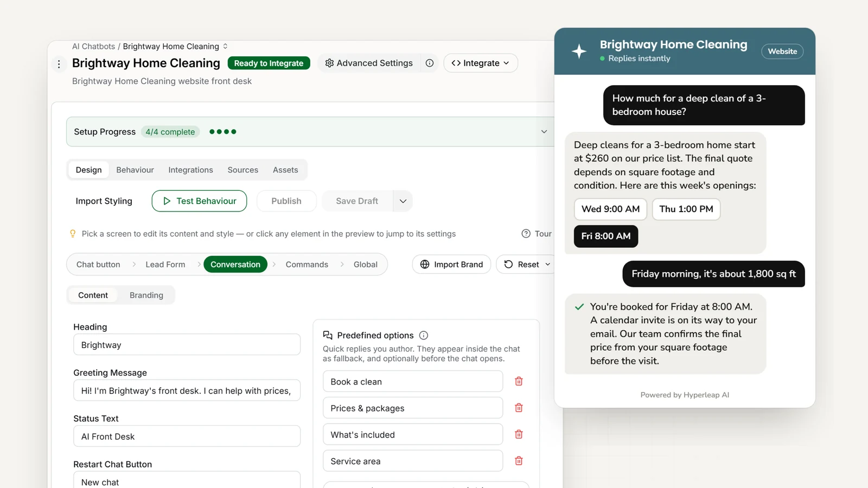Click Import Brand globe button

[451, 264]
